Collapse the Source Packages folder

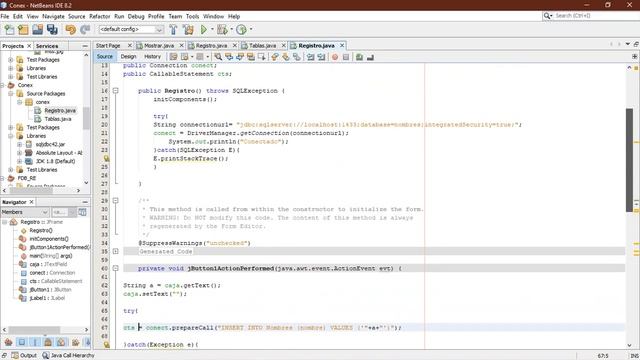click(x=11, y=93)
